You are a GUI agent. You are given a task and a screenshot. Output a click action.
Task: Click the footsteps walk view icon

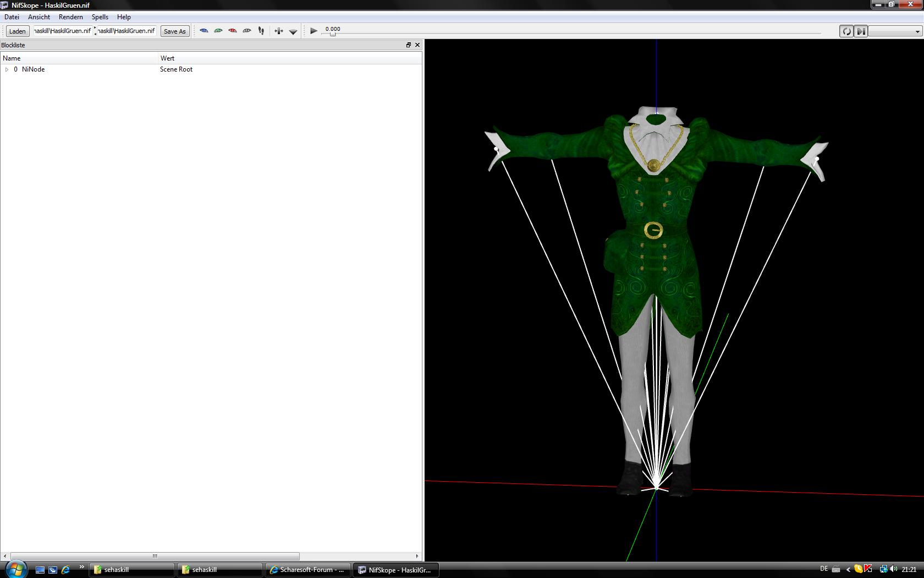coord(261,31)
